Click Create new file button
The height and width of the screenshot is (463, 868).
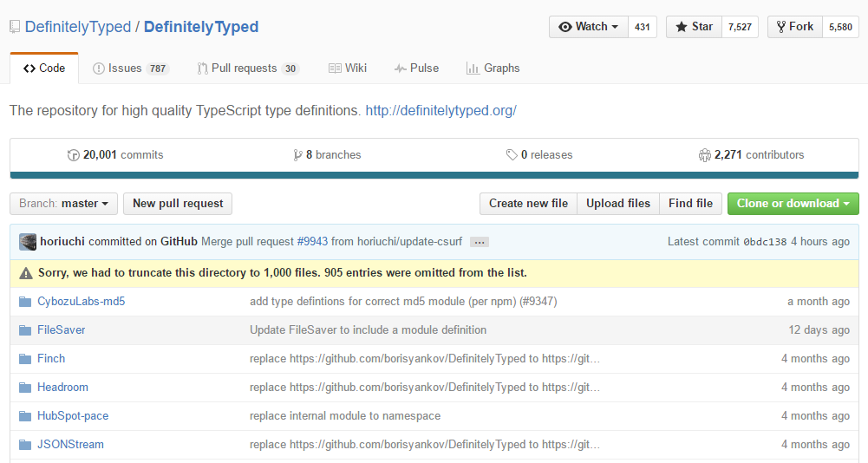pos(528,203)
